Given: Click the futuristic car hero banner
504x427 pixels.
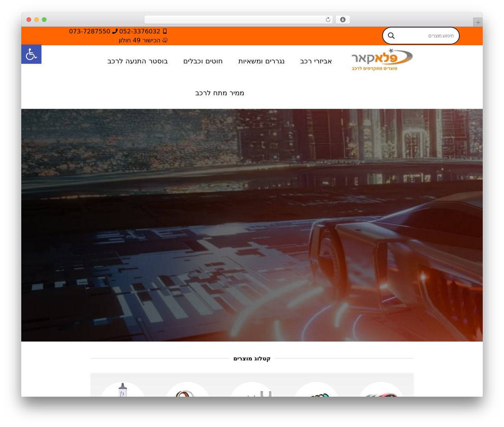Looking at the screenshot, I should (252, 225).
